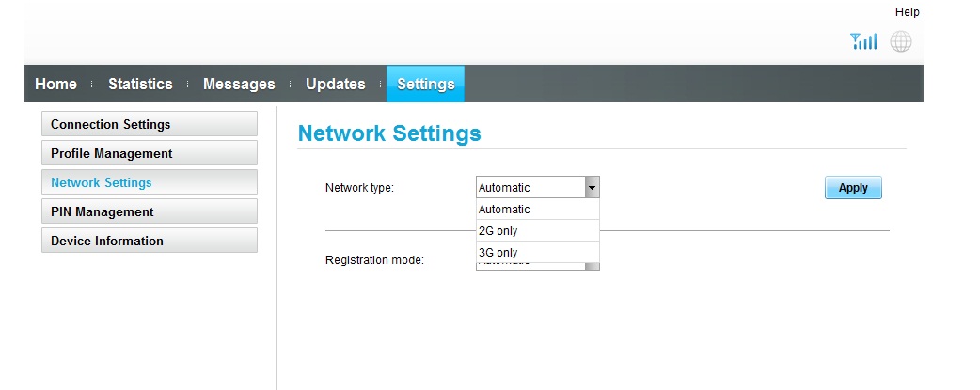Select the Settings tab
The image size is (980, 390).
click(x=425, y=84)
